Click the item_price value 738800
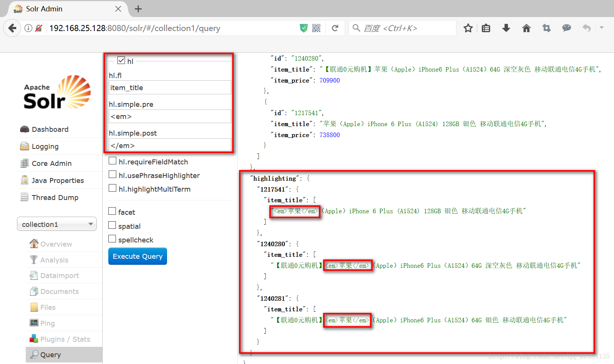The image size is (614, 364). click(330, 135)
